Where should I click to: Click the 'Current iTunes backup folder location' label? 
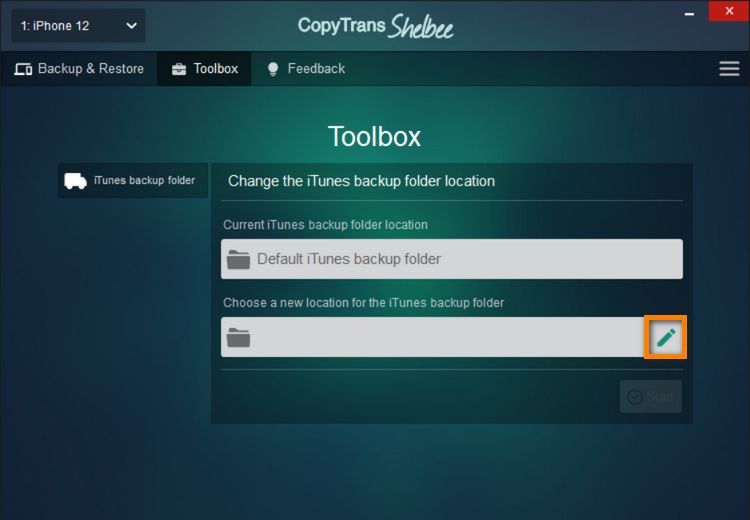(325, 225)
